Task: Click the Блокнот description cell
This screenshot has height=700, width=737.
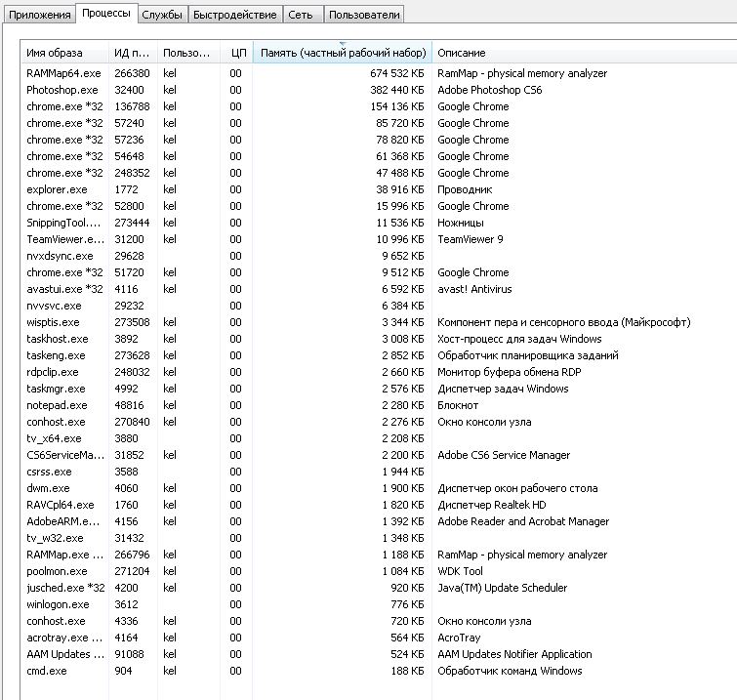Action: point(458,405)
